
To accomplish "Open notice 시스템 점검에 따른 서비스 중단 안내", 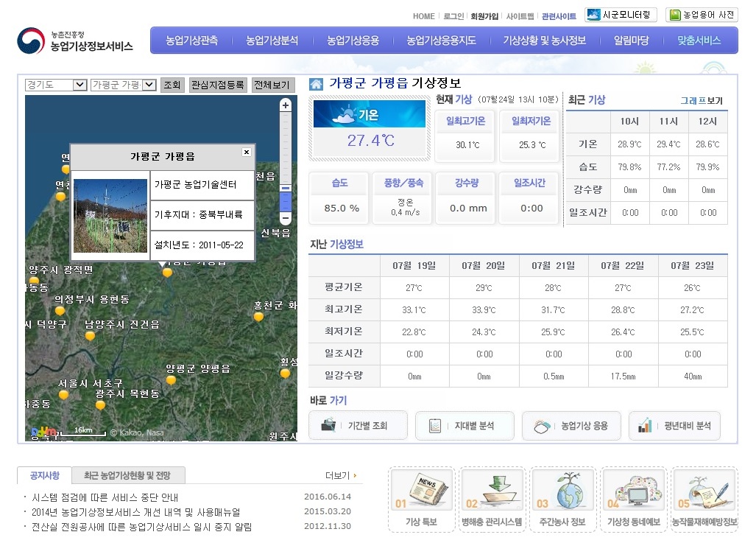I will point(105,497).
